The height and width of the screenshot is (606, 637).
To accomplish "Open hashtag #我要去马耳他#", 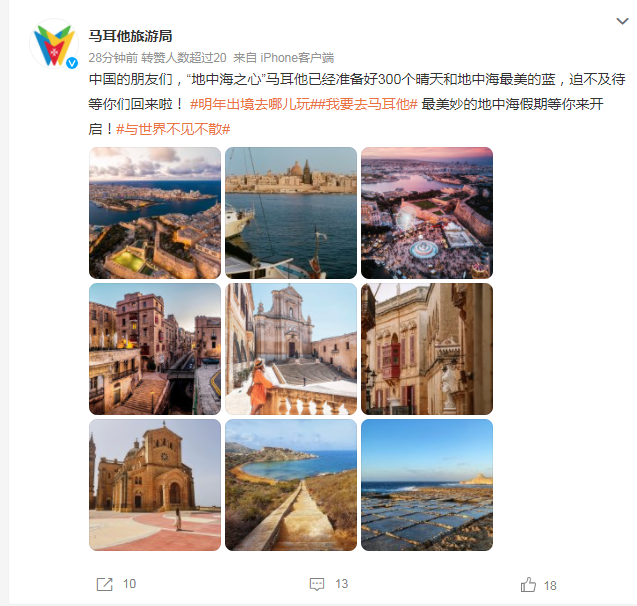I will pyautogui.click(x=364, y=104).
